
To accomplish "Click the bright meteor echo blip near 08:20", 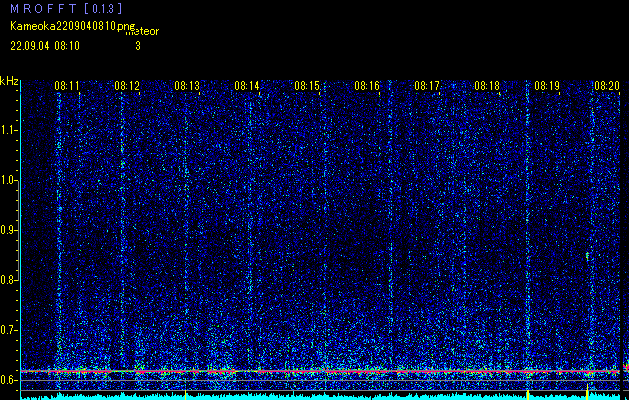I will [x=587, y=256].
